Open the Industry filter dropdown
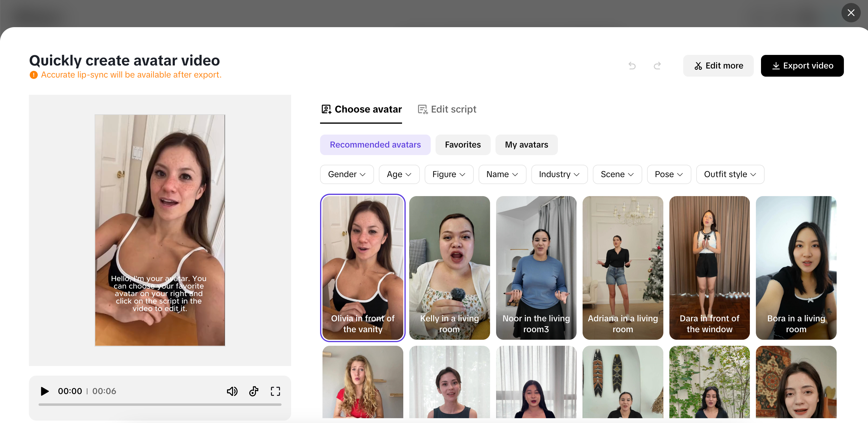This screenshot has width=868, height=423. pos(559,174)
